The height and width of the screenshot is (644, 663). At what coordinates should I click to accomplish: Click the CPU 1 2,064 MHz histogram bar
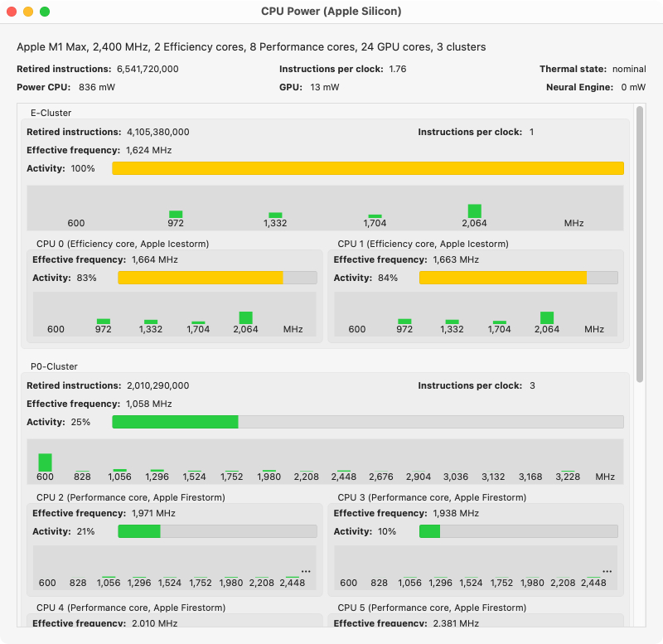pyautogui.click(x=547, y=317)
